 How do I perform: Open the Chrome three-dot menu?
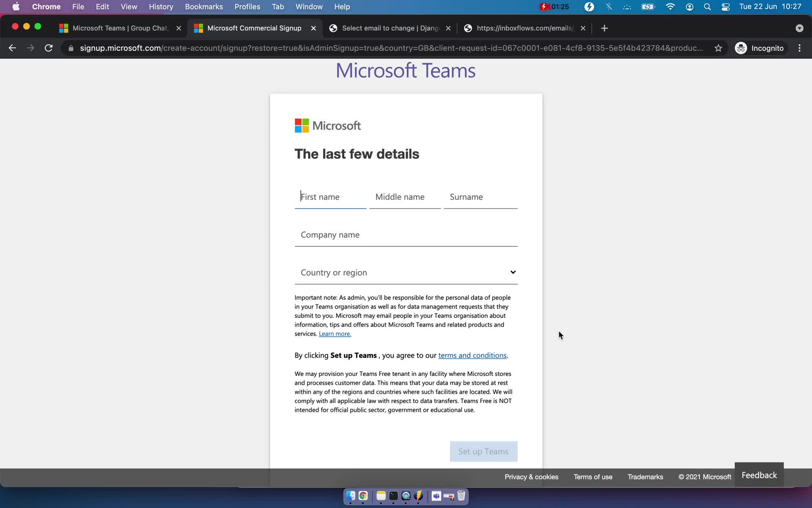[x=799, y=48]
